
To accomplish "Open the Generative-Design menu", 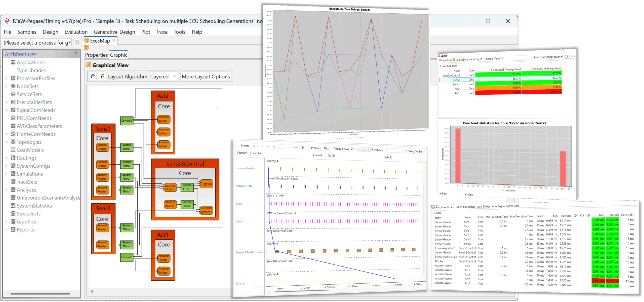I will [x=114, y=32].
